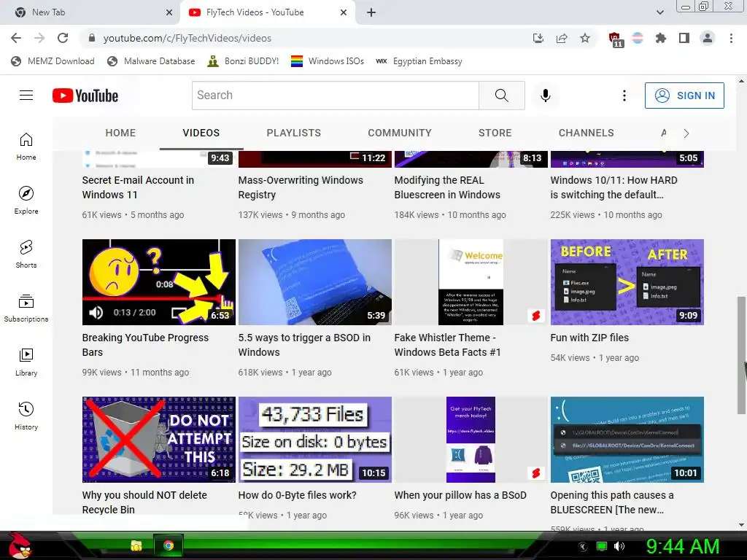The height and width of the screenshot is (560, 747).
Task: Start voice search with the microphone icon
Action: (546, 96)
